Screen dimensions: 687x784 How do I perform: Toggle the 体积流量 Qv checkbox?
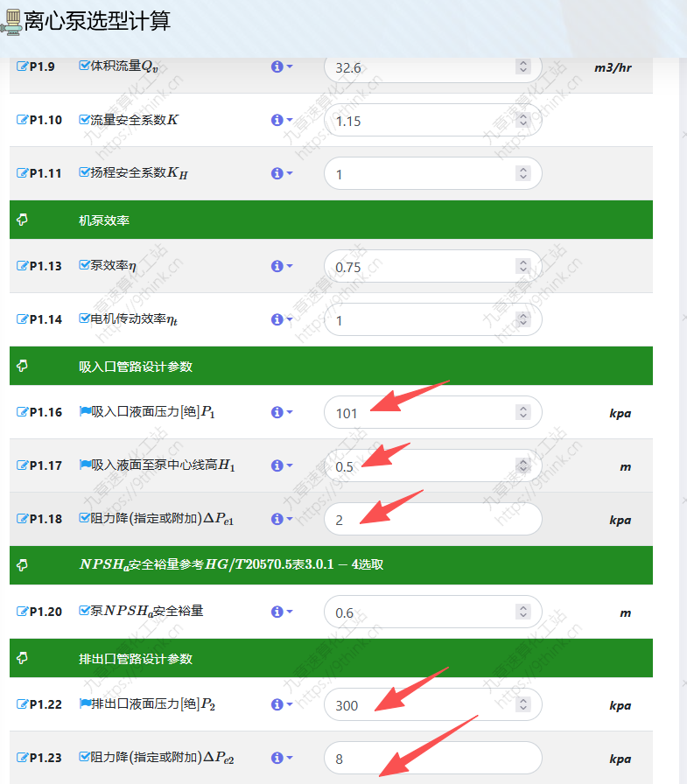click(85, 66)
